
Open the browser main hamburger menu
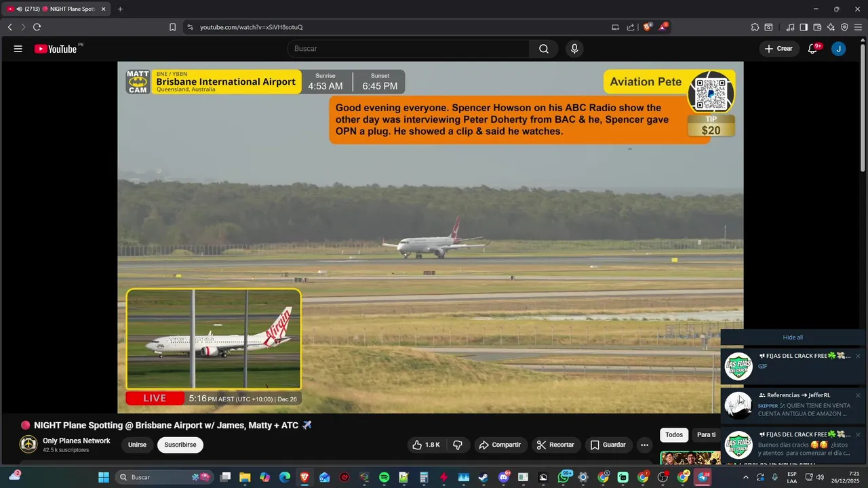(858, 27)
